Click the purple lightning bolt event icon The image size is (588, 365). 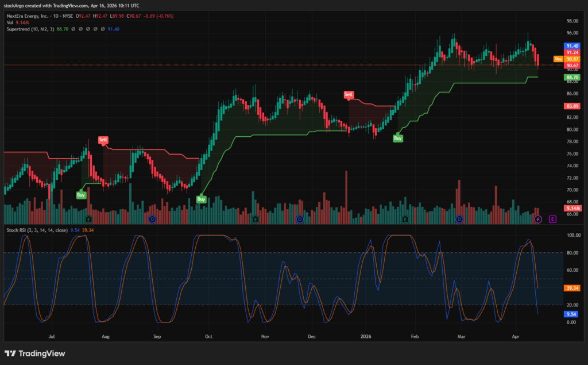(538, 219)
